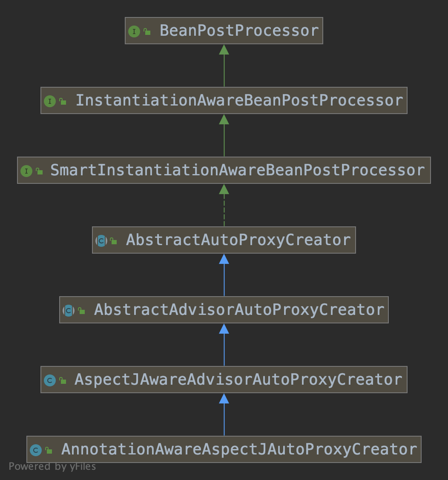Select the AnnotationAwareAspectJAutoProxyCreator class node
This screenshot has height=480, width=448.
224,449
